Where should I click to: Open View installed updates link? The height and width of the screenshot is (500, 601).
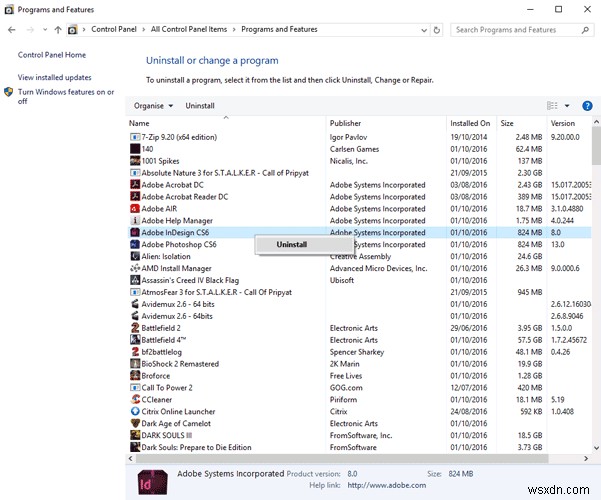(54, 77)
